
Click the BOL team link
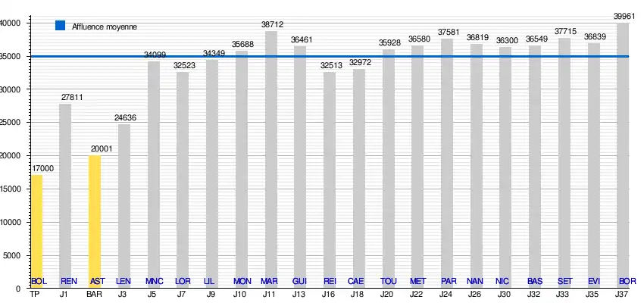[39, 281]
